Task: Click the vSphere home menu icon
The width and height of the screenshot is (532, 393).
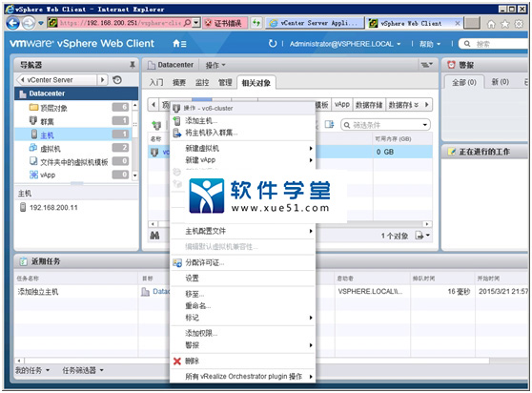Action: coord(179,44)
